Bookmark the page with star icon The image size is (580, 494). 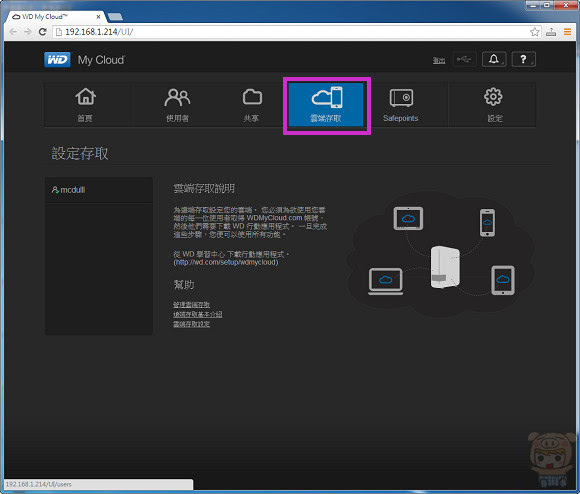click(535, 32)
